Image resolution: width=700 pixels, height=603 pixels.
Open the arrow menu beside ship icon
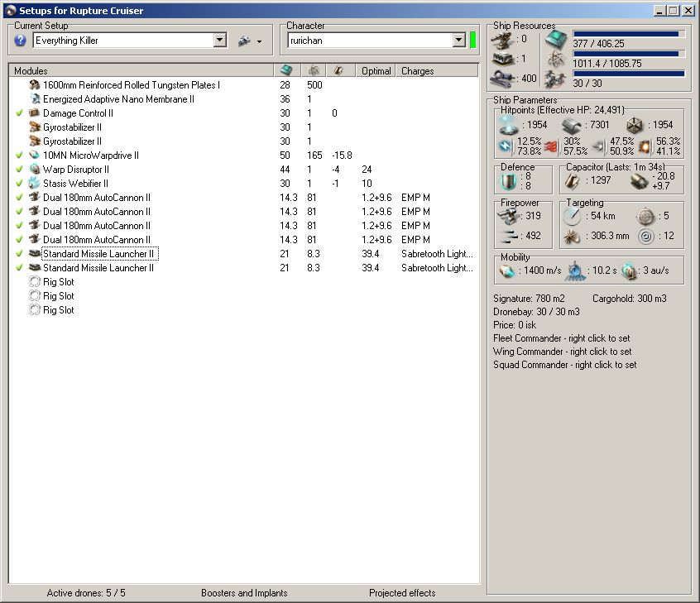pos(259,41)
